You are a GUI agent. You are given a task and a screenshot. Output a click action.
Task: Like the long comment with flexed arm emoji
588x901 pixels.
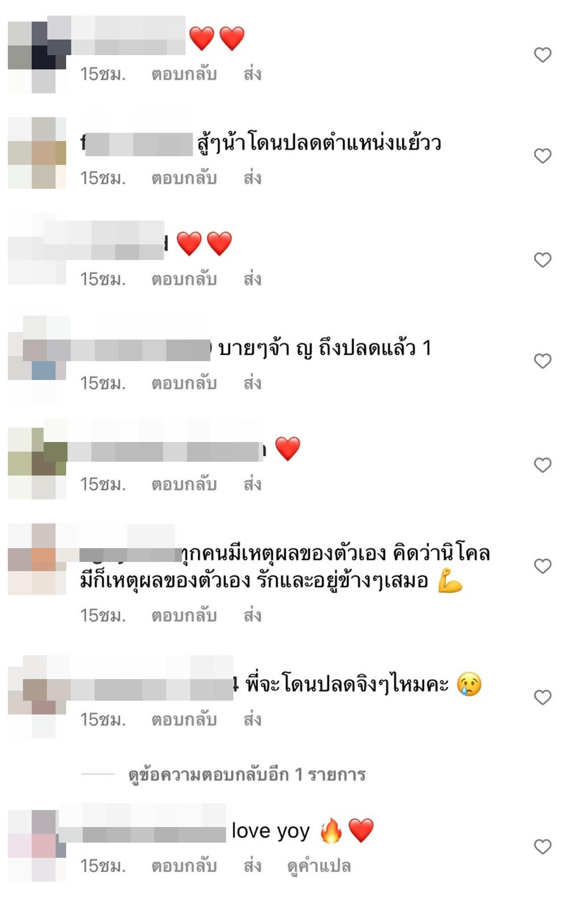pos(543,566)
